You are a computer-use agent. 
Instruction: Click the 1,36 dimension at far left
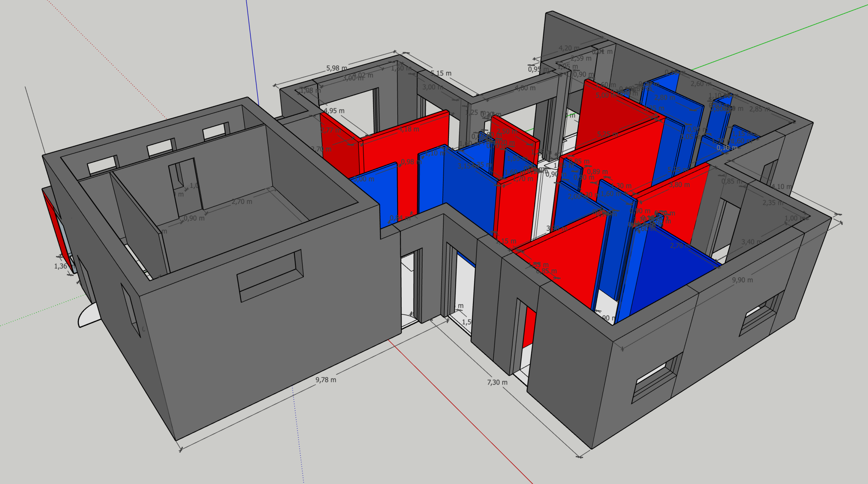coord(60,266)
